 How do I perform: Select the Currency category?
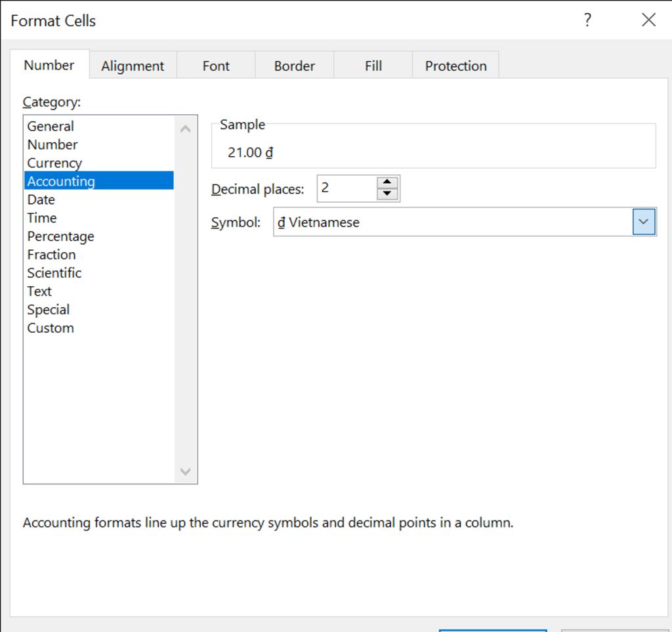[54, 163]
